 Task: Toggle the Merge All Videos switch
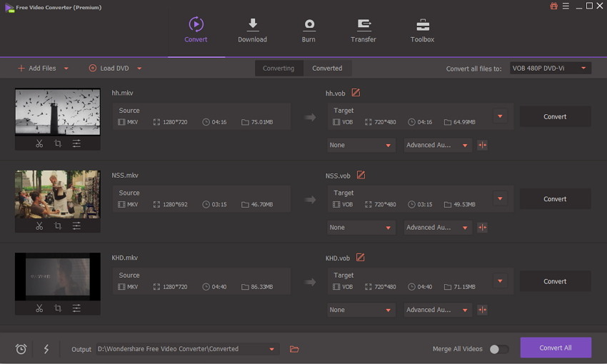coord(499,349)
